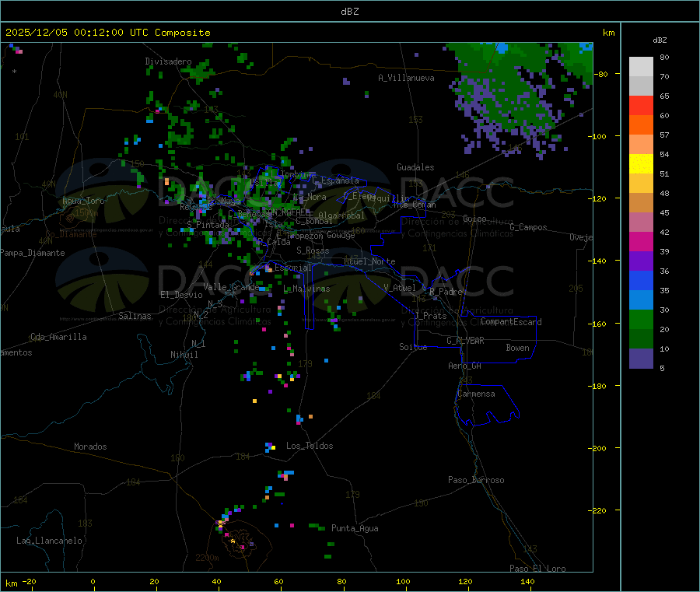Click the G_ALVEAR city label
700x592 pixels.
465,341
